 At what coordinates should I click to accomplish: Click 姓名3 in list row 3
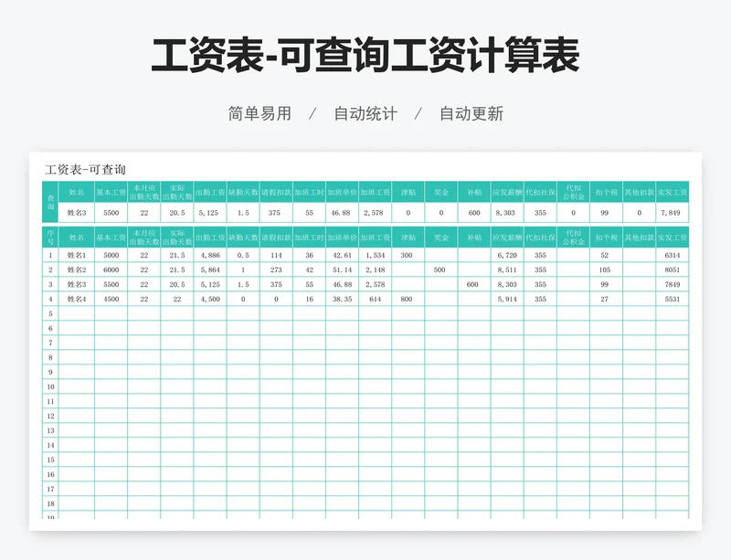[77, 284]
